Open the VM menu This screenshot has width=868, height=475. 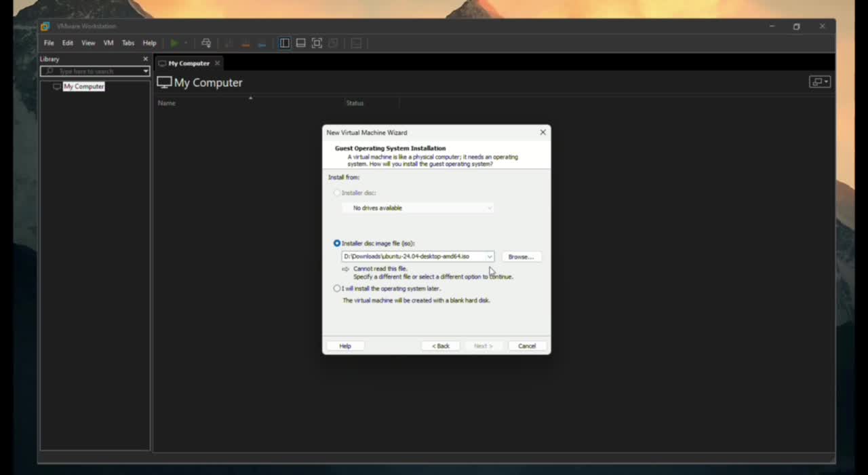(x=108, y=43)
